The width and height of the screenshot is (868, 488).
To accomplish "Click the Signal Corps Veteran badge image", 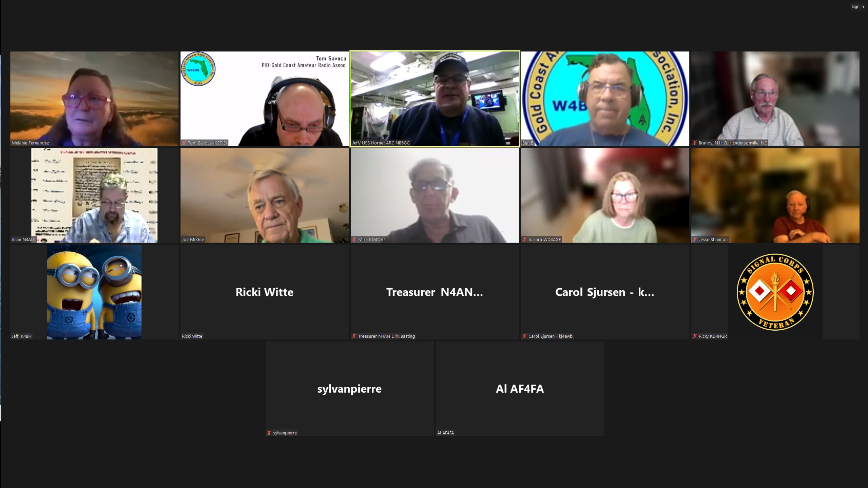I will [775, 292].
